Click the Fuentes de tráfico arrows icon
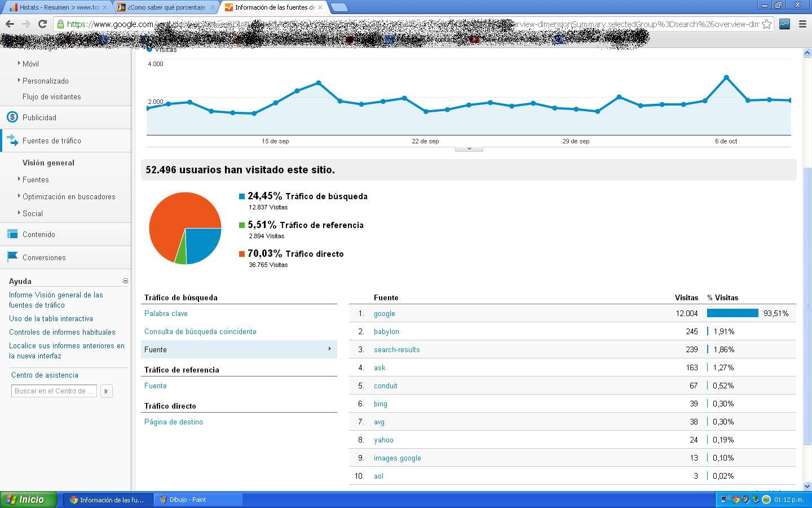 click(12, 140)
